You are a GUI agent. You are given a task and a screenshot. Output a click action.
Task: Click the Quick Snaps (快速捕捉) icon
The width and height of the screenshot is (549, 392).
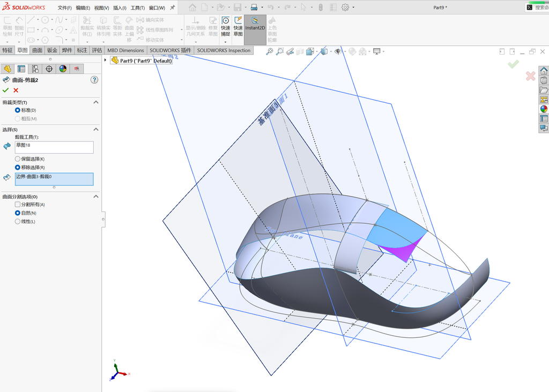click(x=226, y=26)
